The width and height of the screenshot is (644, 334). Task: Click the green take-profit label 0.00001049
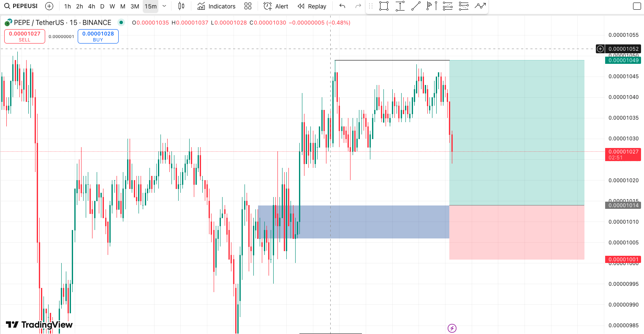click(x=623, y=60)
